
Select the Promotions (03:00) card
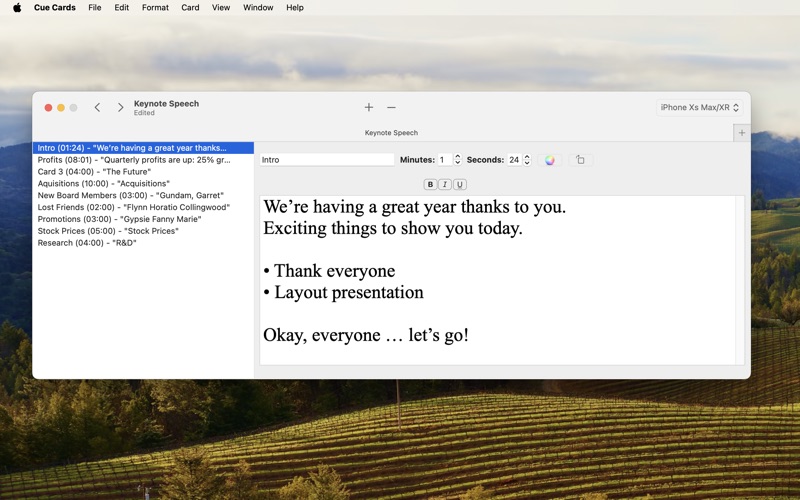[143, 219]
